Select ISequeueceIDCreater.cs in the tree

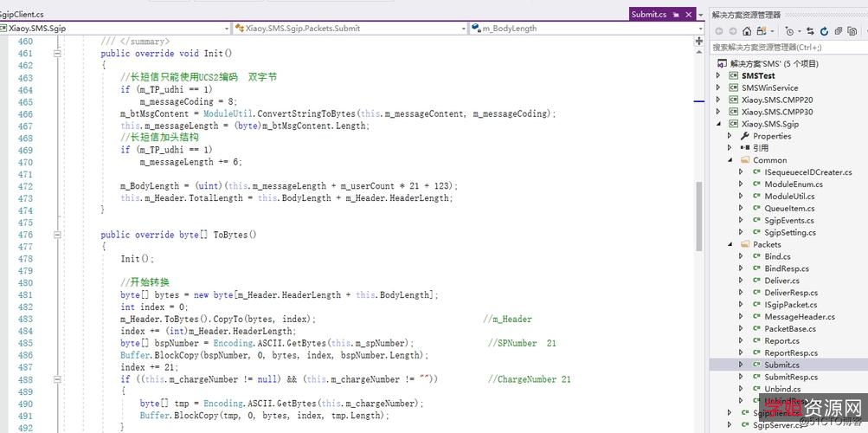807,172
